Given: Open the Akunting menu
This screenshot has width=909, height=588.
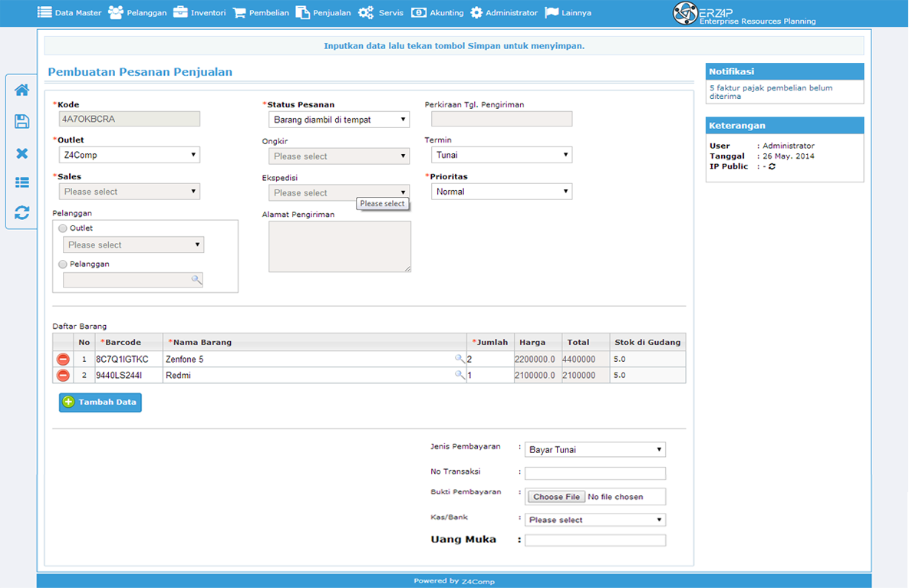Looking at the screenshot, I should pos(438,13).
